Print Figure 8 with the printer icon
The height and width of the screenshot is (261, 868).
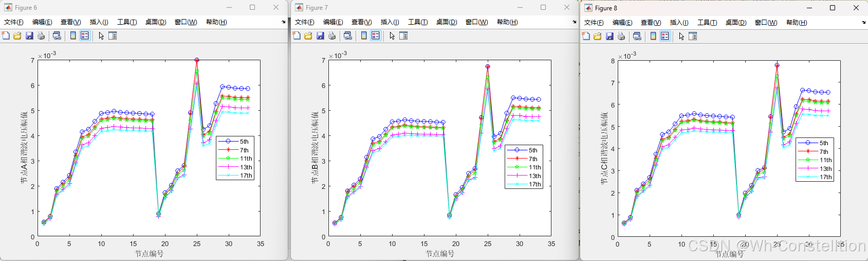point(621,36)
